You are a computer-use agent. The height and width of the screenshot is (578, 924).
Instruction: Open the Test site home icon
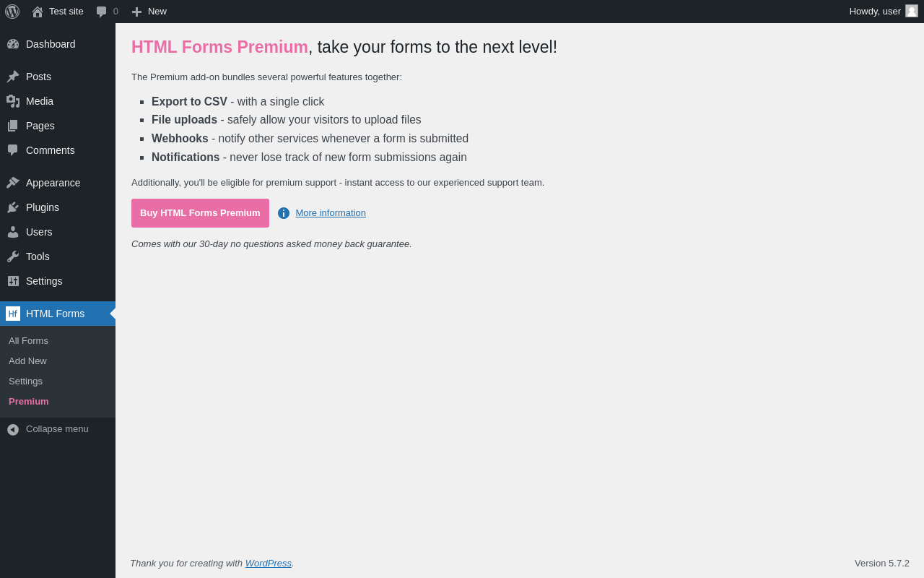[38, 12]
